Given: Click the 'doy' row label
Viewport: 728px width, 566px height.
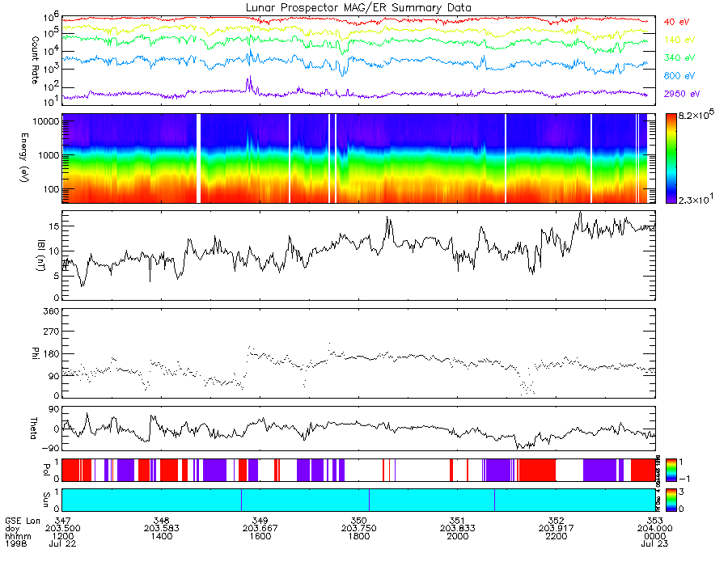Looking at the screenshot, I should (x=12, y=529).
